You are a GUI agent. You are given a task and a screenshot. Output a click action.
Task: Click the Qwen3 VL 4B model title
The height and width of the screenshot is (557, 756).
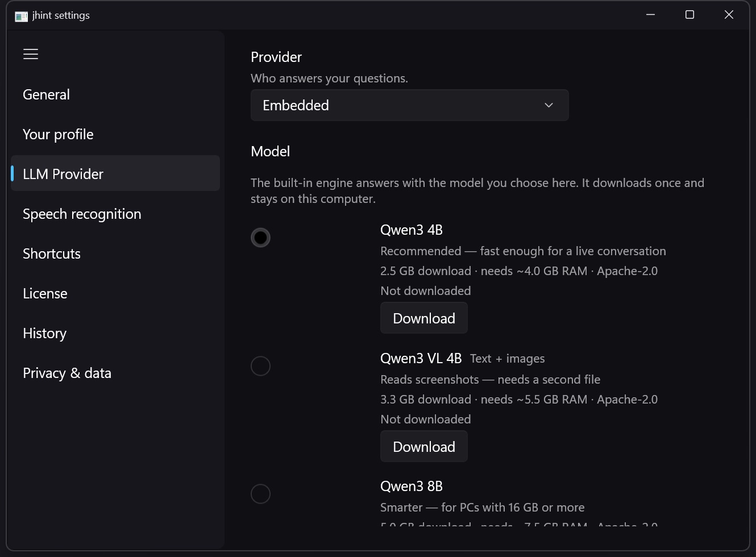tap(421, 358)
